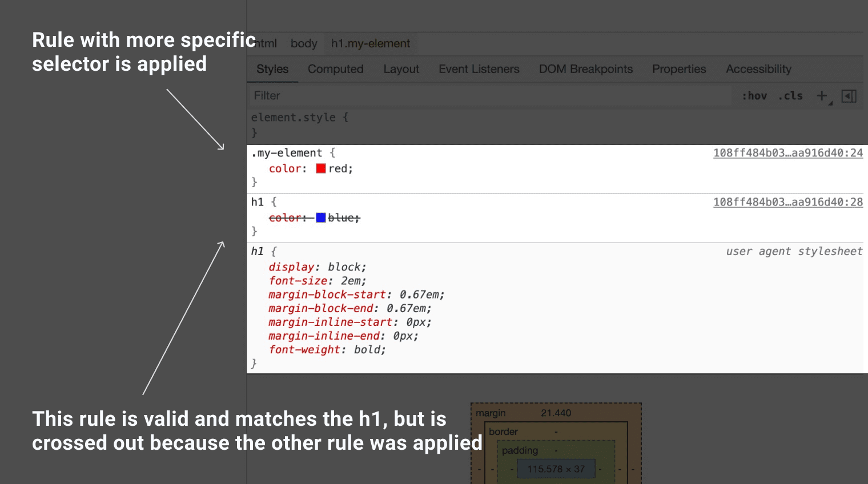868x484 pixels.
Task: Open the DOM Breakpoints tab
Action: pyautogui.click(x=585, y=68)
